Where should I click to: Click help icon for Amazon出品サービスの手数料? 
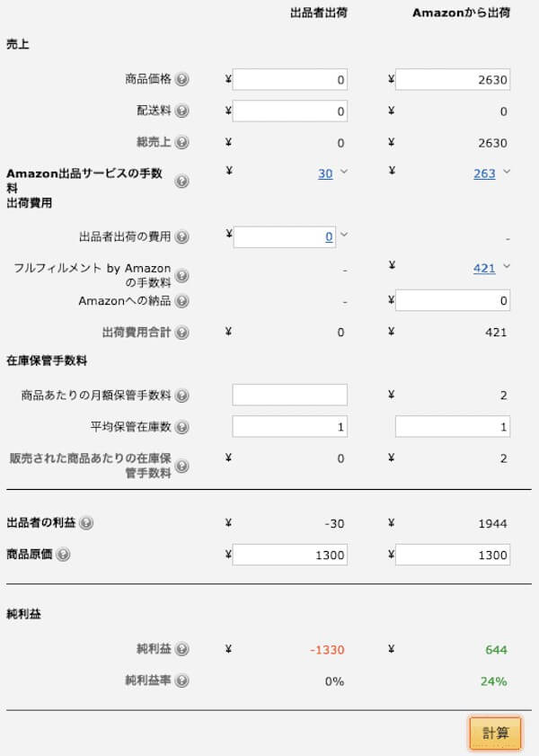(x=181, y=182)
